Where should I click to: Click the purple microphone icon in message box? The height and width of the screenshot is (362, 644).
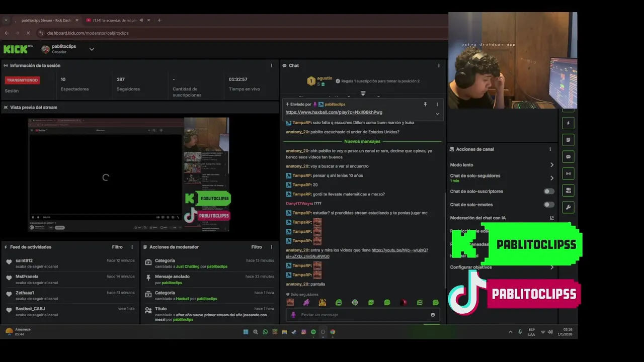(x=293, y=315)
